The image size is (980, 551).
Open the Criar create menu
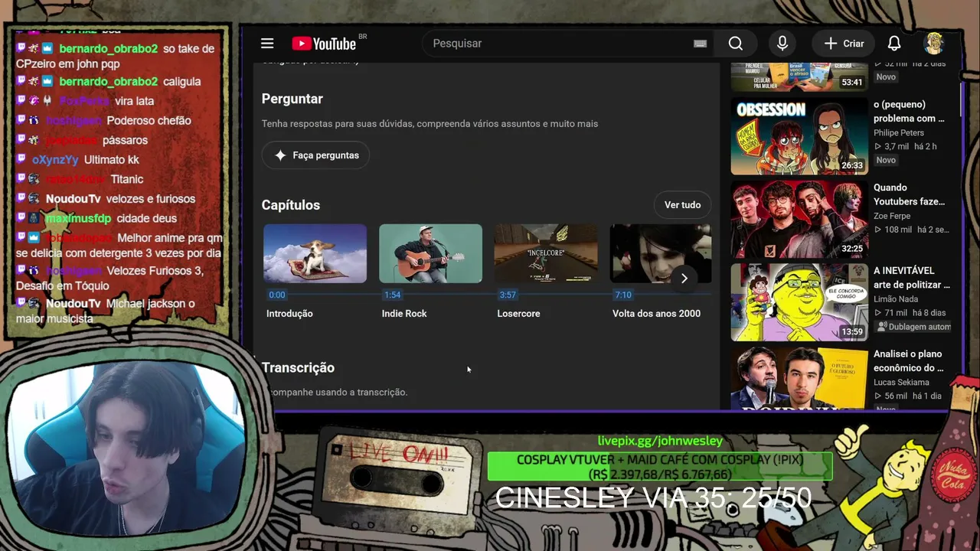pyautogui.click(x=843, y=44)
